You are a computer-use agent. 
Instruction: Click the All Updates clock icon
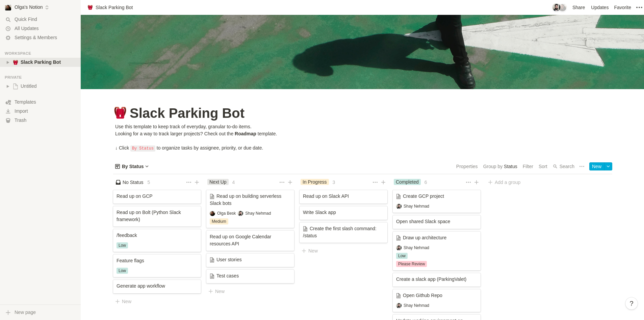click(x=8, y=29)
